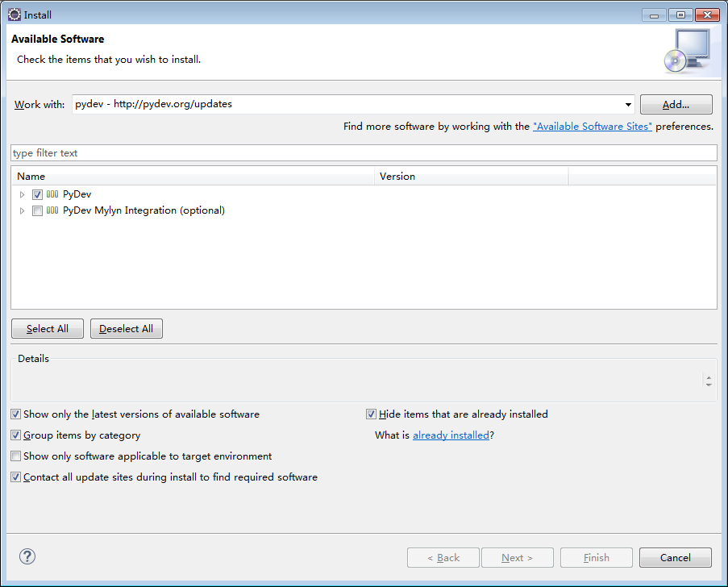Maximize the Install window
This screenshot has width=728, height=587.
point(680,15)
